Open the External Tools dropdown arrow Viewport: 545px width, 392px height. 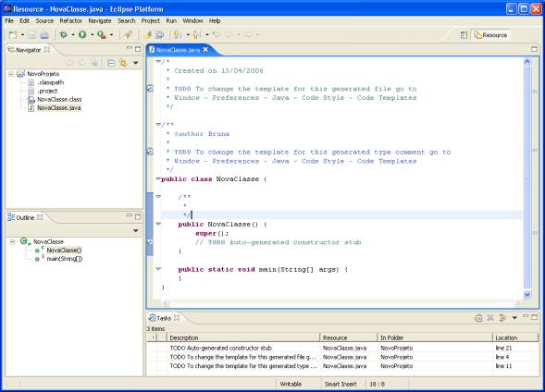[111, 35]
